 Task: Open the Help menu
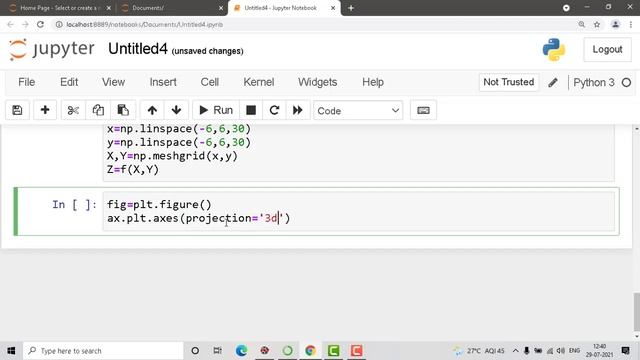click(x=373, y=82)
